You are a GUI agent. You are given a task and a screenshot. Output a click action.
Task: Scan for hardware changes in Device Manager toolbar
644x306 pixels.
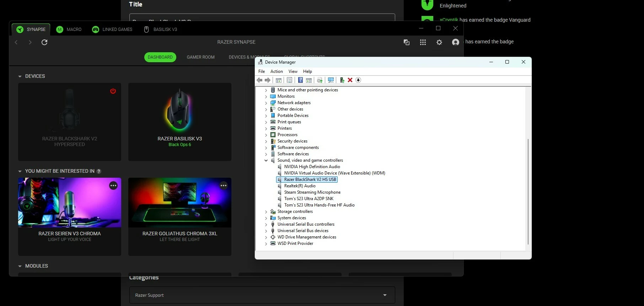pos(331,80)
